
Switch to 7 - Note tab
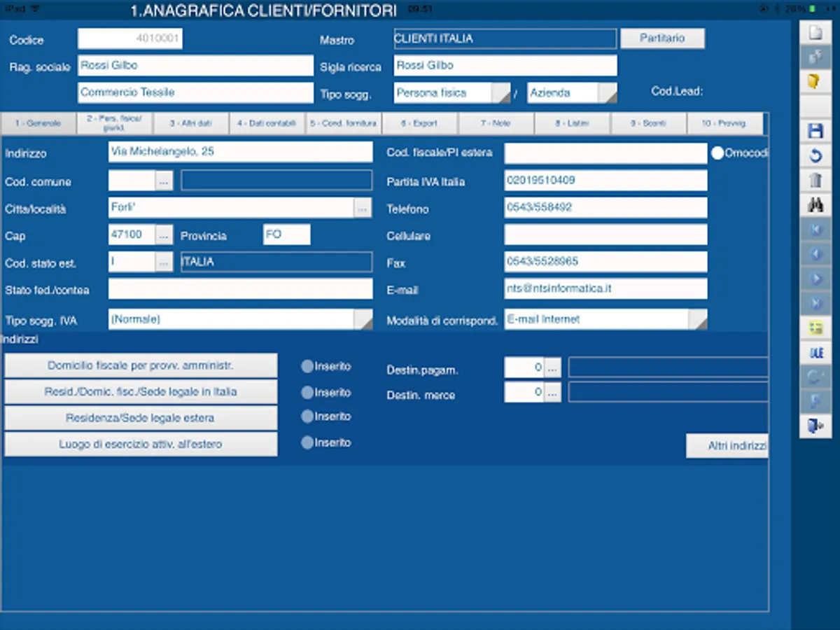pyautogui.click(x=496, y=123)
